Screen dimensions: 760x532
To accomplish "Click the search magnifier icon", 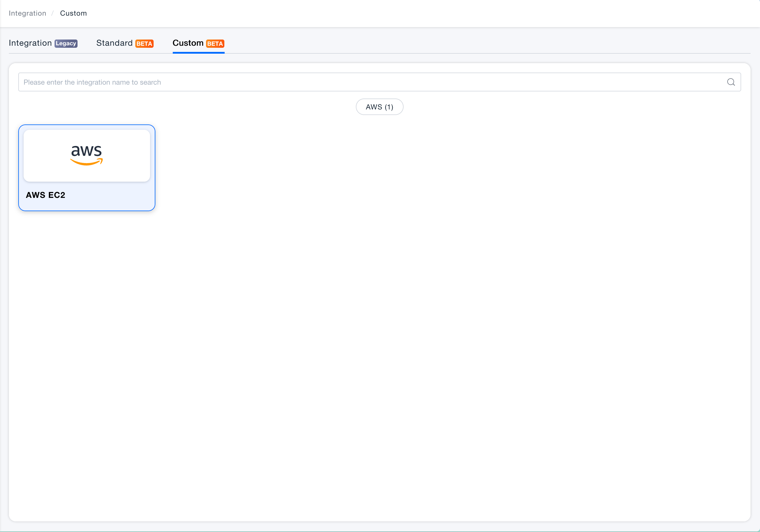I will click(x=731, y=82).
